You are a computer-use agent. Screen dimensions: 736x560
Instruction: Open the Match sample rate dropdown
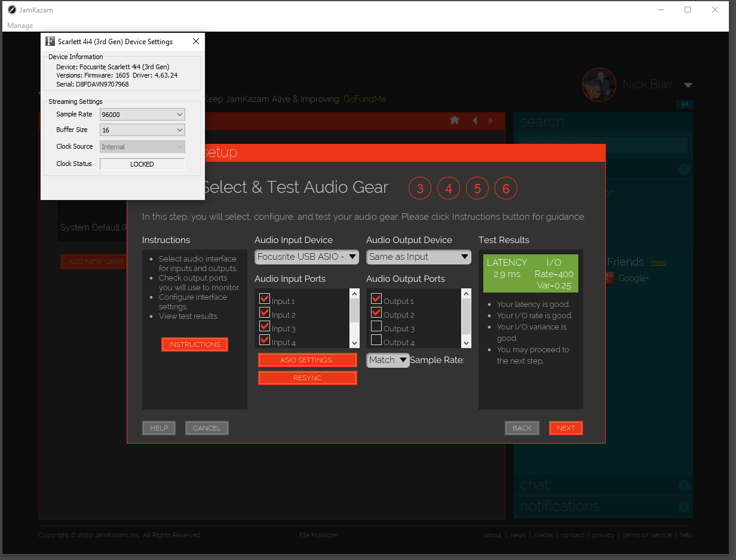coord(388,360)
